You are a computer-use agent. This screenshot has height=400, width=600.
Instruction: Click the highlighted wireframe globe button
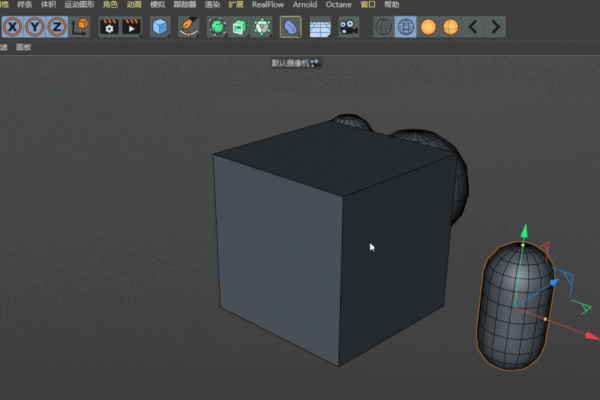pos(406,27)
